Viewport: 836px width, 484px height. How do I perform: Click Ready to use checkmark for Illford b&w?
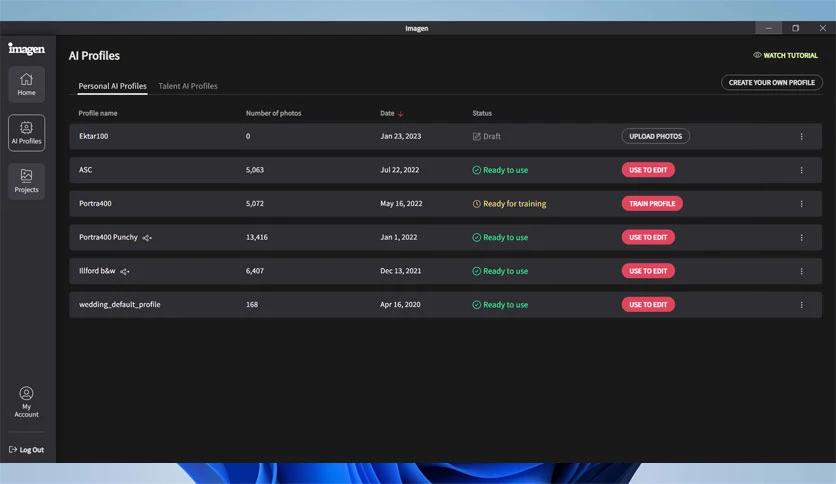point(477,271)
